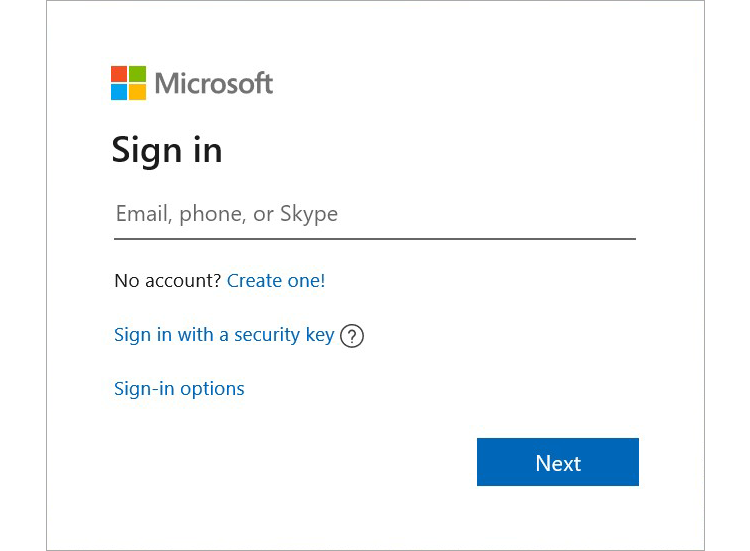This screenshot has height=551, width=750.
Task: Open the Sign-in options link
Action: (179, 389)
